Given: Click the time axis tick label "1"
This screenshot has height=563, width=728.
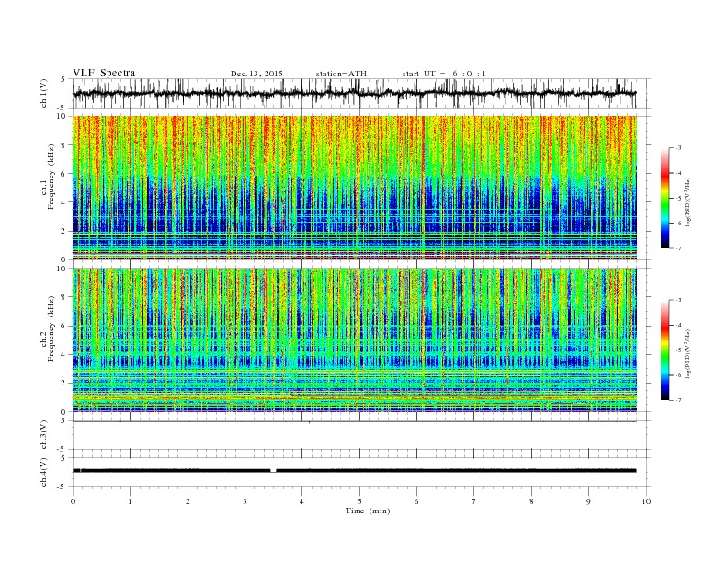Looking at the screenshot, I should (130, 501).
